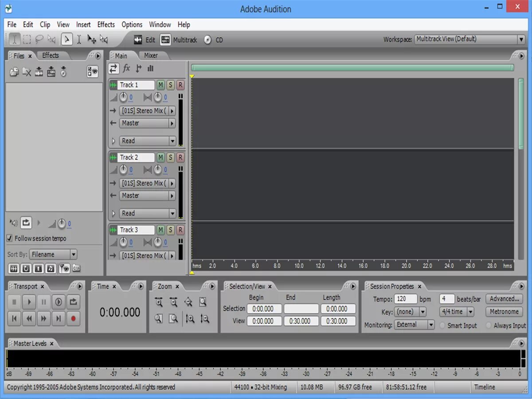Mute Track 1 with its M button
532x399 pixels.
tap(160, 85)
